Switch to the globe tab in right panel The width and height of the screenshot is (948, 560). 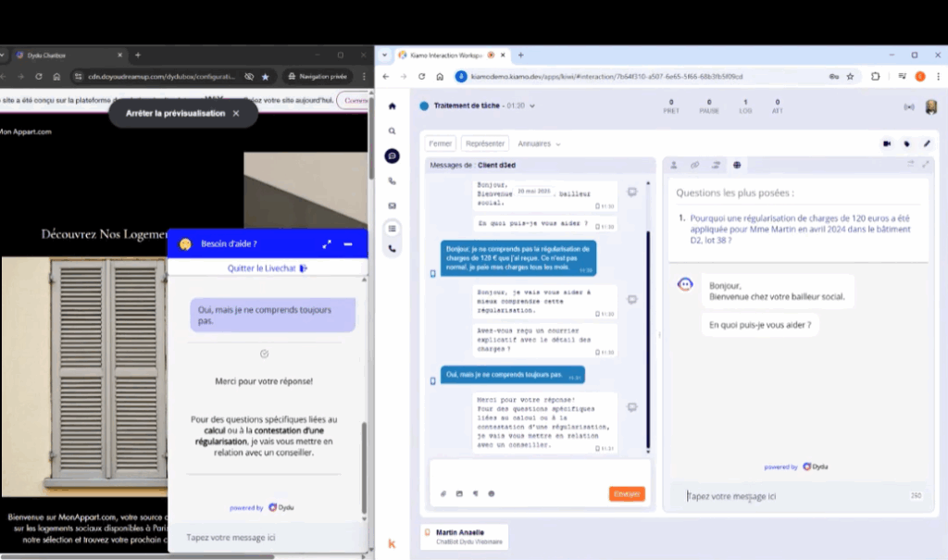click(x=737, y=165)
